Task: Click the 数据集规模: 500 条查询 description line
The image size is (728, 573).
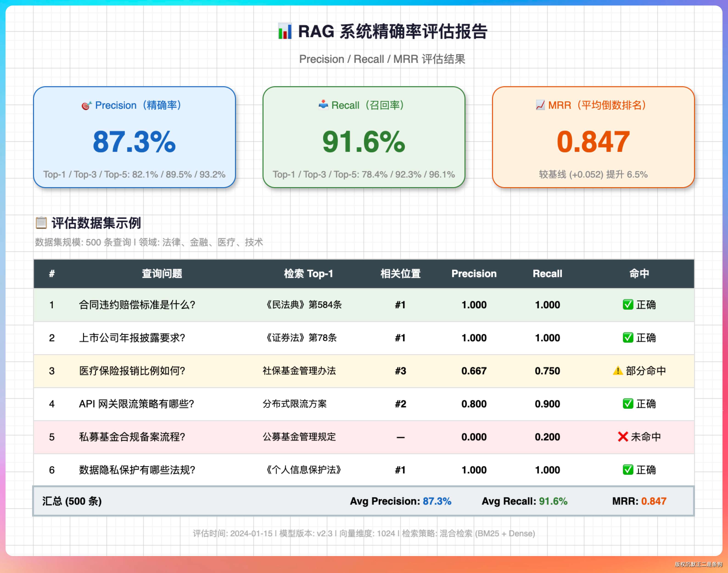Action: tap(149, 242)
